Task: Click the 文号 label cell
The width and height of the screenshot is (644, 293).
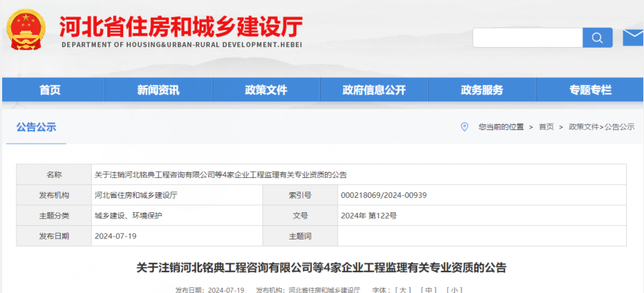Action: (301, 216)
